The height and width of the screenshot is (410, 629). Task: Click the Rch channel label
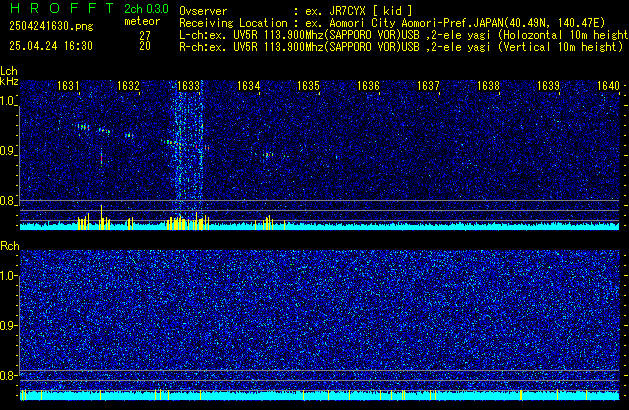click(x=10, y=246)
